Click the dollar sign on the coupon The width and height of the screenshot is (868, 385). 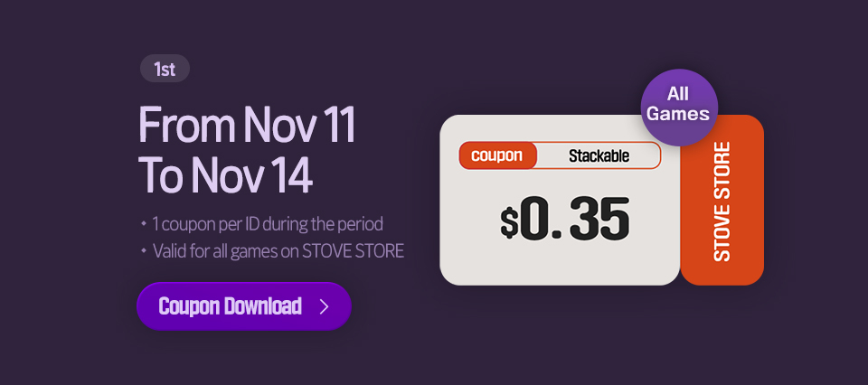509,221
